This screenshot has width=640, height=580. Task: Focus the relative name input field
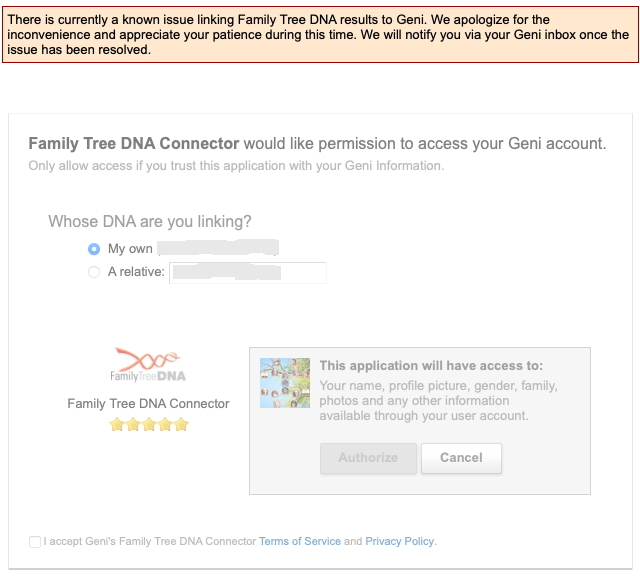(x=248, y=271)
